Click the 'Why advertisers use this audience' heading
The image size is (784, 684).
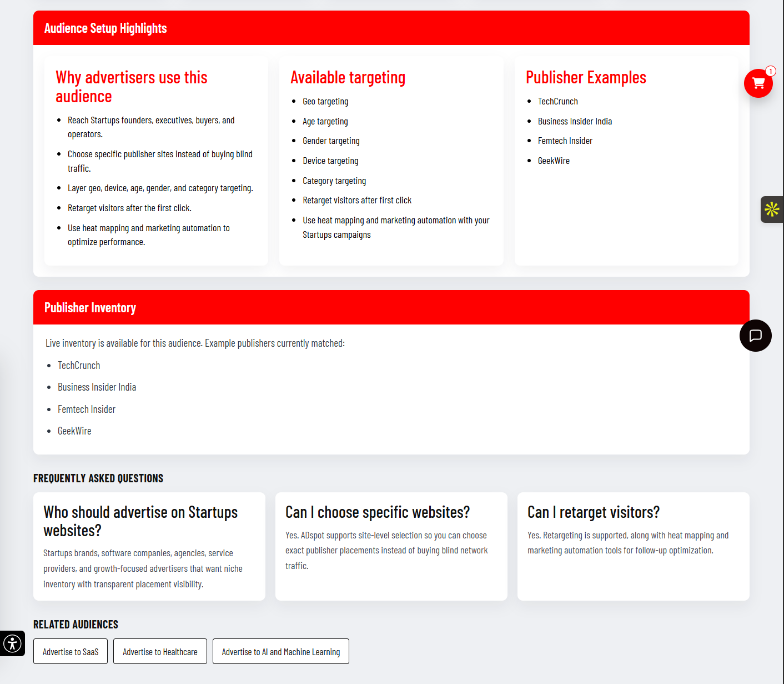(x=132, y=87)
